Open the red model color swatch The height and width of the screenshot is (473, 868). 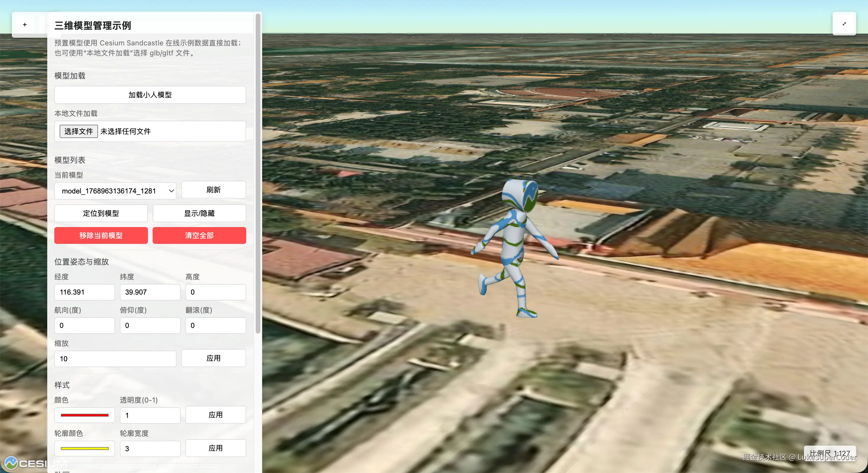coord(84,415)
